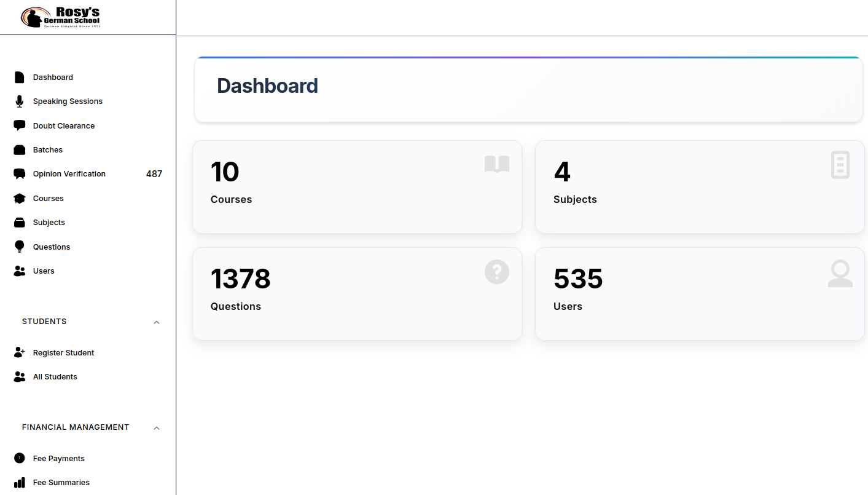The width and height of the screenshot is (868, 495).
Task: Click the book icon on the Courses card
Action: 496,164
